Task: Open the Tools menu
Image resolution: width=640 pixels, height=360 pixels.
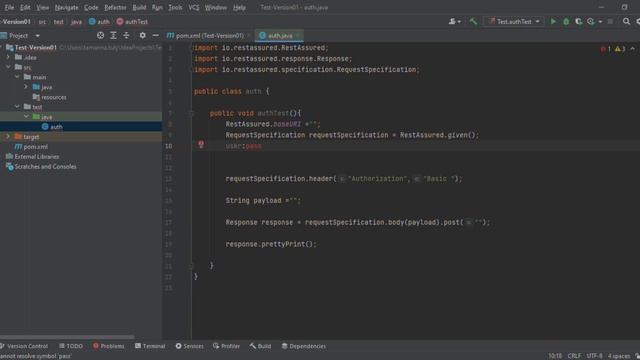Action: click(175, 7)
